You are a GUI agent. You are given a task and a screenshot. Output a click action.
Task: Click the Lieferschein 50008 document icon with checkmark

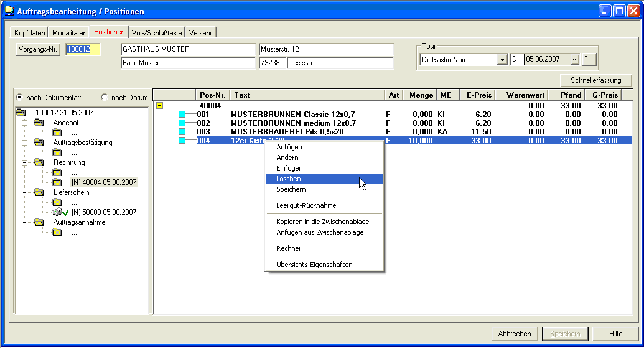coord(60,212)
